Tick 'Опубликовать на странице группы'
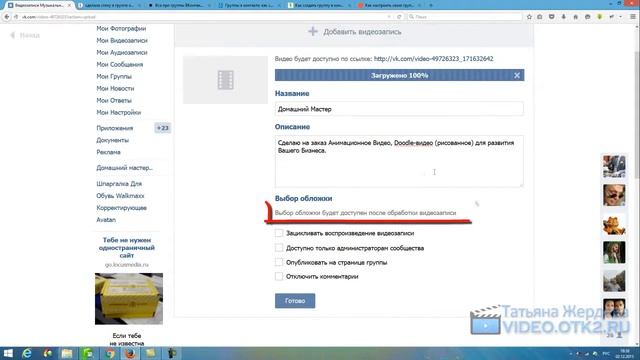640x360 pixels. pyautogui.click(x=279, y=262)
